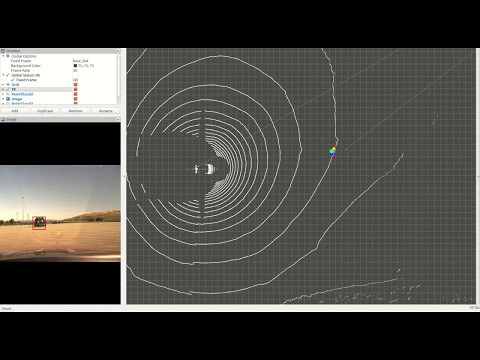The height and width of the screenshot is (360, 480).
Task: Click the Frame Rate property label
Action: [20, 70]
